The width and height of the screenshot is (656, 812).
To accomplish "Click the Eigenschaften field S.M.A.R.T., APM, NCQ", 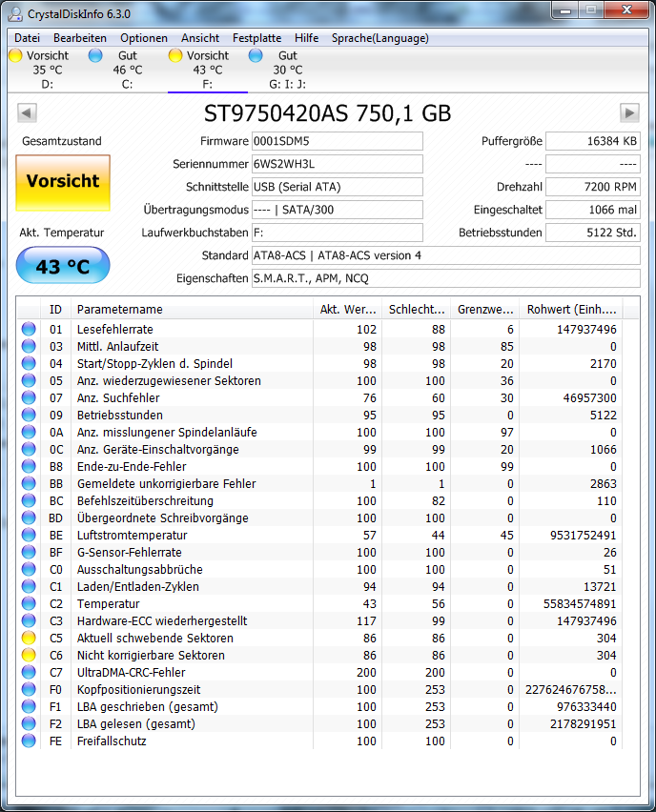I will click(446, 278).
